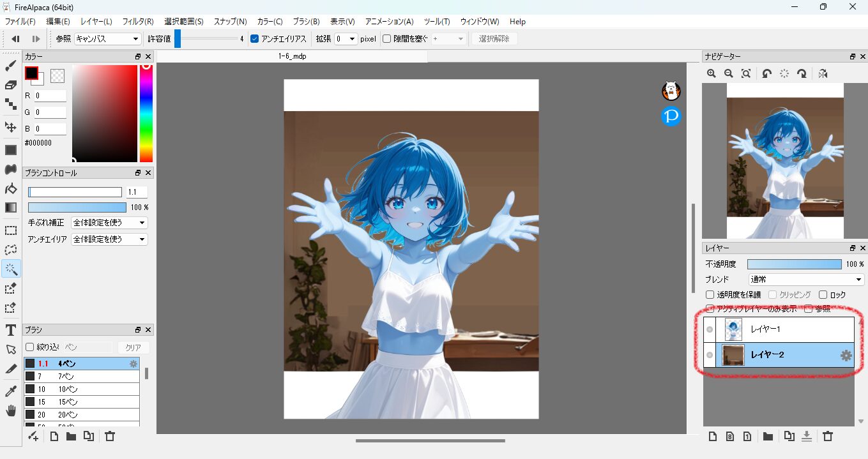868x459 pixels.
Task: Toggle visibility of レイヤー1
Action: click(710, 329)
